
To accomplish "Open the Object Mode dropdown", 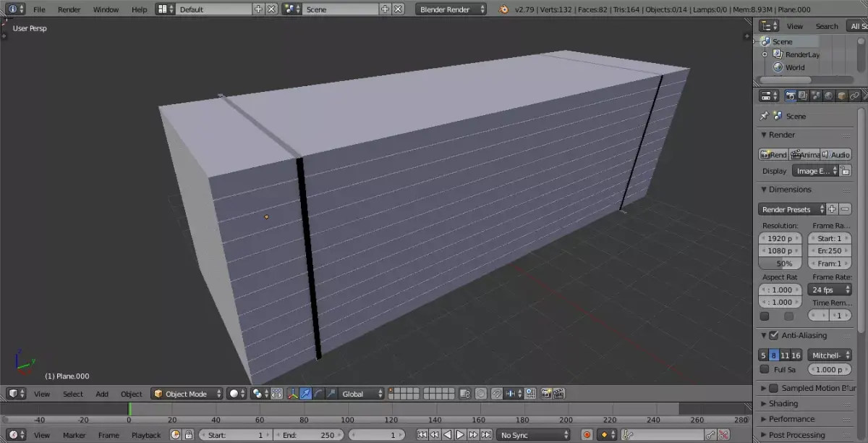I will click(x=187, y=394).
